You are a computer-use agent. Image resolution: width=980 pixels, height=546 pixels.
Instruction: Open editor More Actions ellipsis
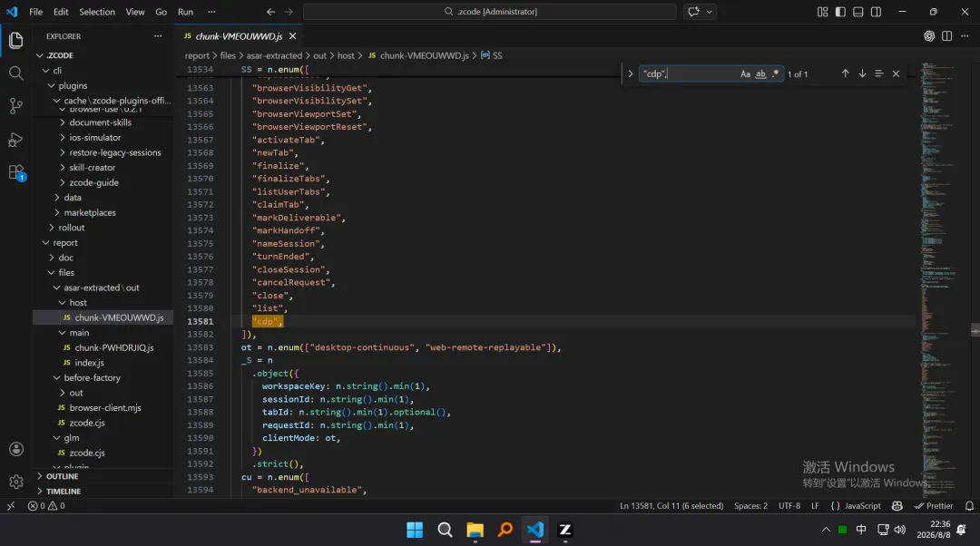pos(965,36)
